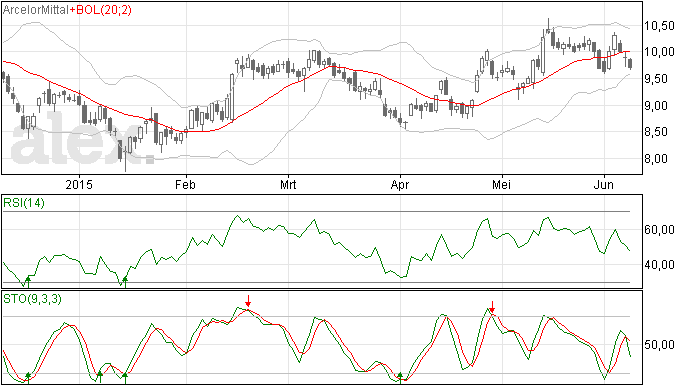Click the first green RSI buy arrow
The image size is (690, 387).
(29, 282)
